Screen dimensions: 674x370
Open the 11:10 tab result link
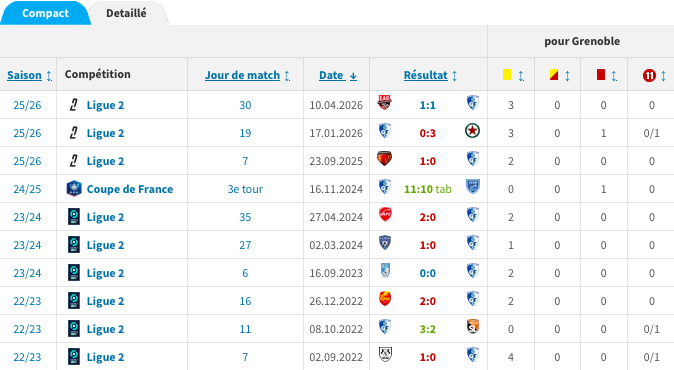click(428, 189)
